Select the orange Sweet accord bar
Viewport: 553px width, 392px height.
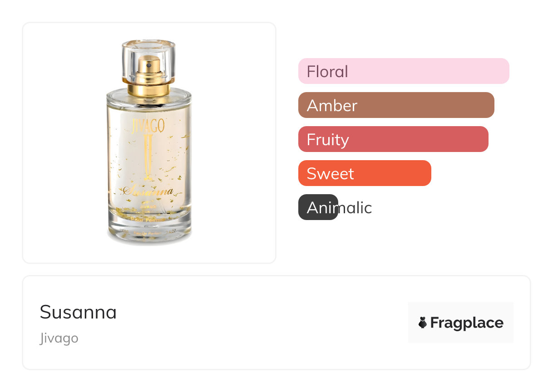(x=365, y=173)
